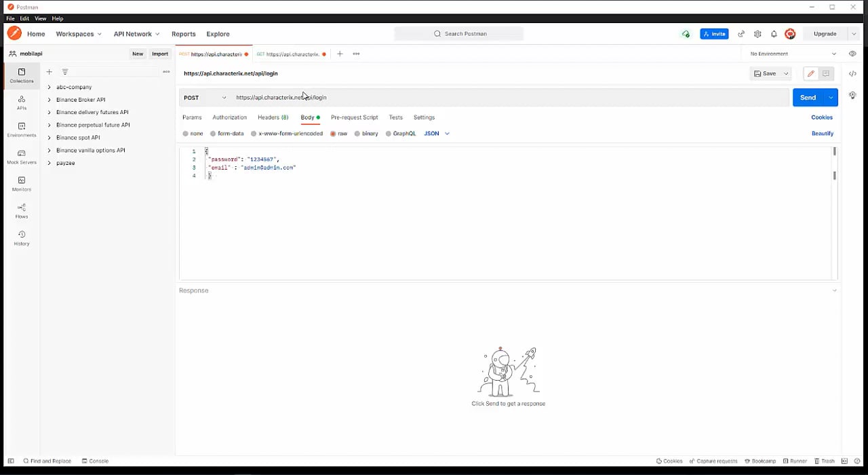Expand the payzee collection

[49, 163]
